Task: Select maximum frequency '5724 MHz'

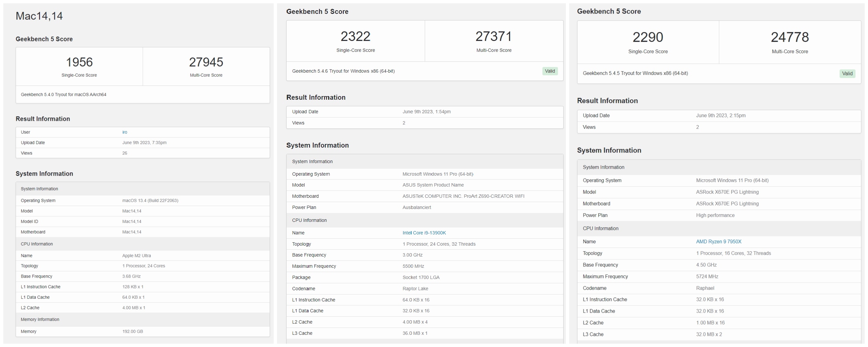Action: click(x=707, y=277)
